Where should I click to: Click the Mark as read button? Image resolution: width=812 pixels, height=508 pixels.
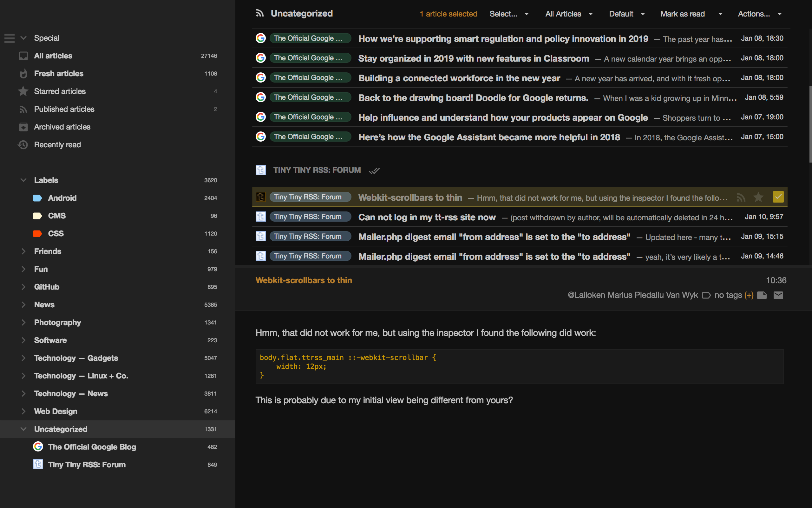click(683, 14)
